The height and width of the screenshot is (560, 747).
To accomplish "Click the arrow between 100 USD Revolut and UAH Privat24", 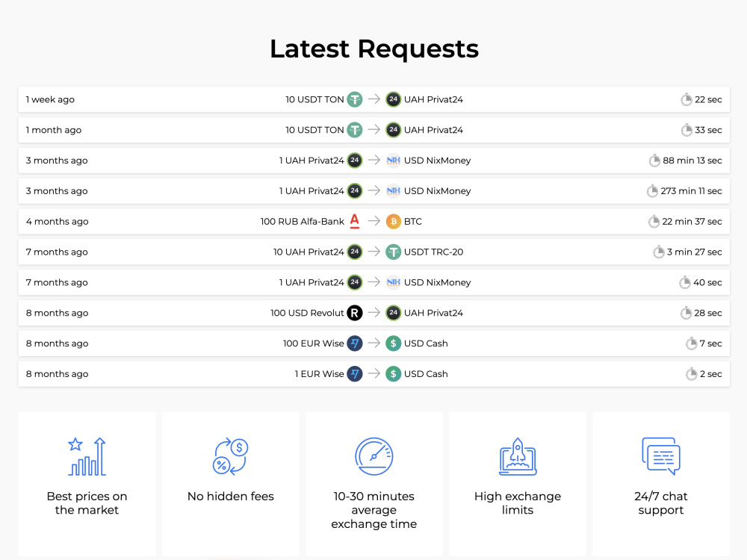I will [x=374, y=312].
